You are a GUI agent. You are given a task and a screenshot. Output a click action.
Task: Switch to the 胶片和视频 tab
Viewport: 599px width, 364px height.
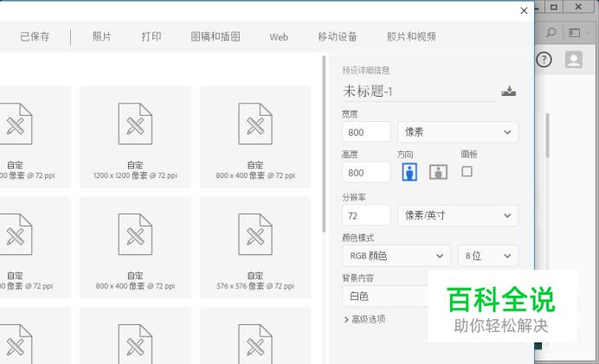[x=411, y=36]
